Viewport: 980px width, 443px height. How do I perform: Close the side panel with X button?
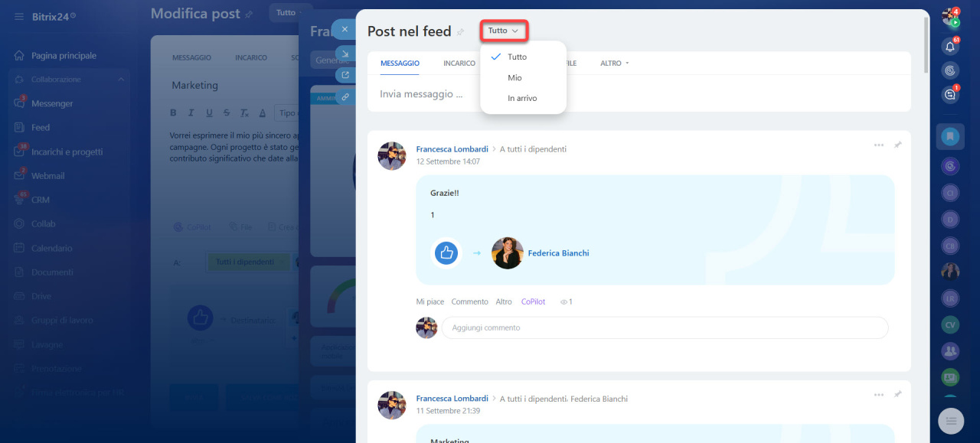tap(345, 30)
